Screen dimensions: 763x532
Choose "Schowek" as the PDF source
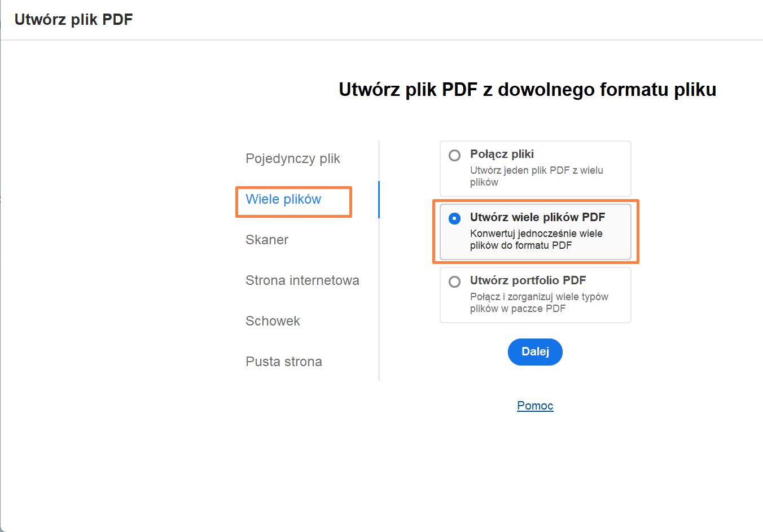(273, 321)
